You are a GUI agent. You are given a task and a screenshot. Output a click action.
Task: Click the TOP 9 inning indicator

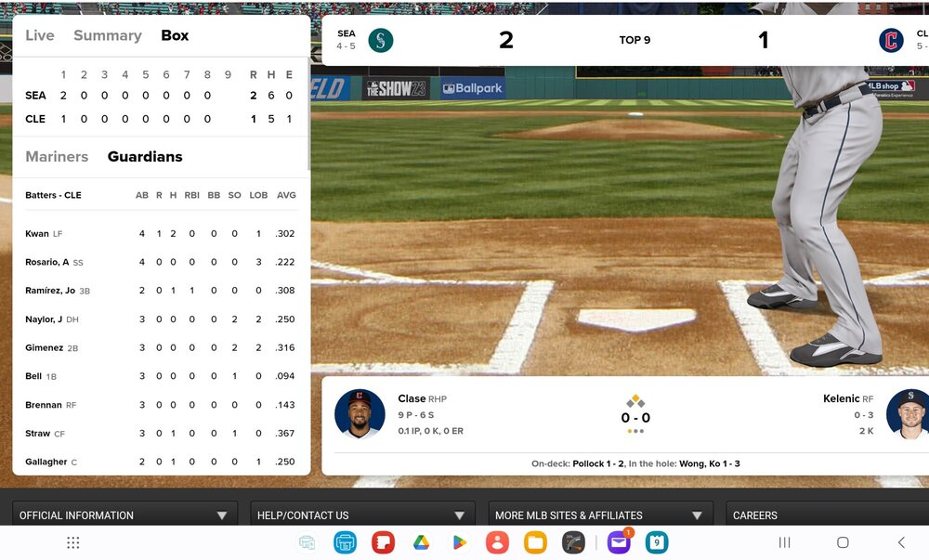[635, 40]
